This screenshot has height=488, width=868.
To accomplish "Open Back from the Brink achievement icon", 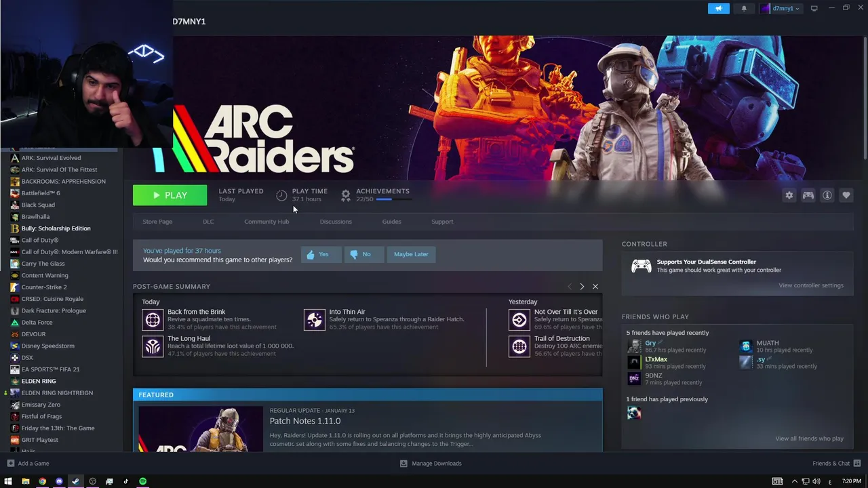I will (153, 319).
